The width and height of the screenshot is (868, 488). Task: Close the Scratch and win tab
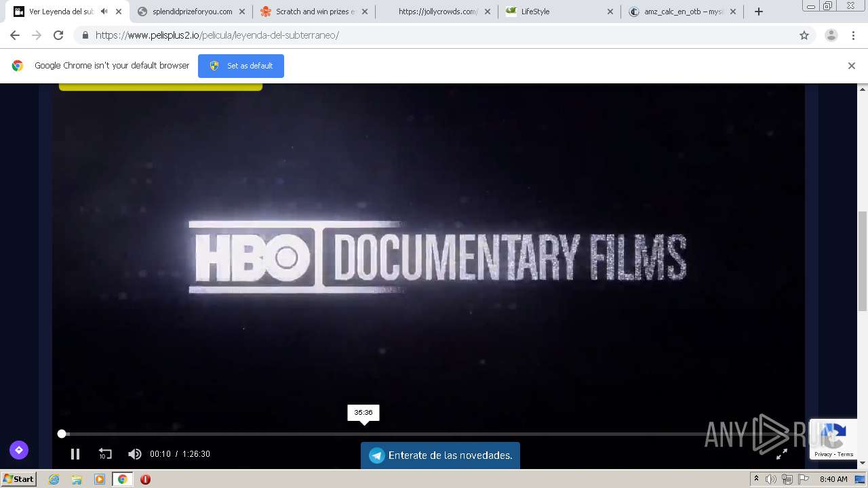[x=364, y=12]
